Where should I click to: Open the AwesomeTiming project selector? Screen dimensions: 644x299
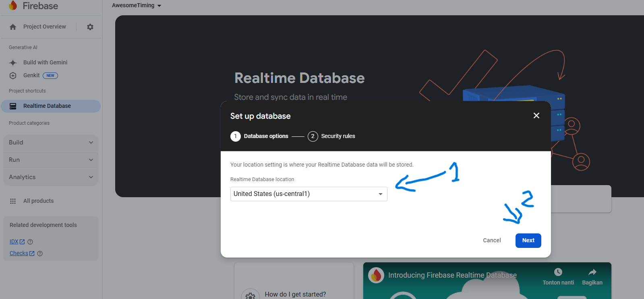[x=137, y=6]
